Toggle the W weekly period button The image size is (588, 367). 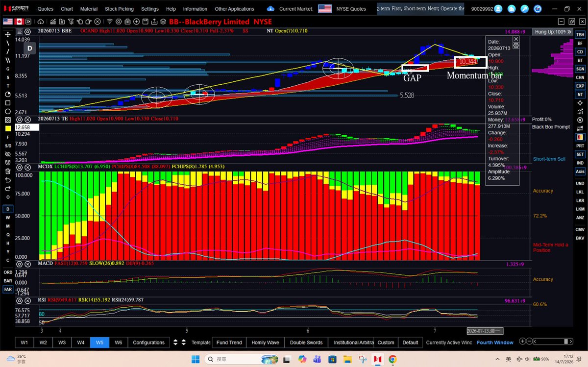coord(8,218)
